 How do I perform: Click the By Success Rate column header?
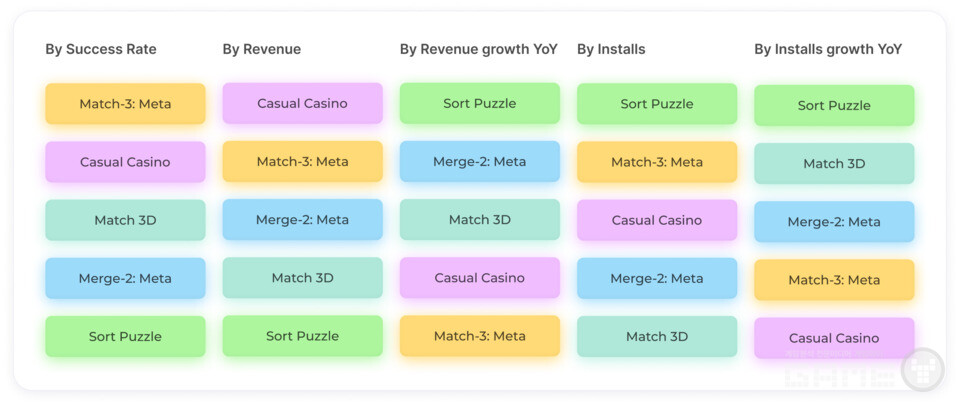(101, 49)
